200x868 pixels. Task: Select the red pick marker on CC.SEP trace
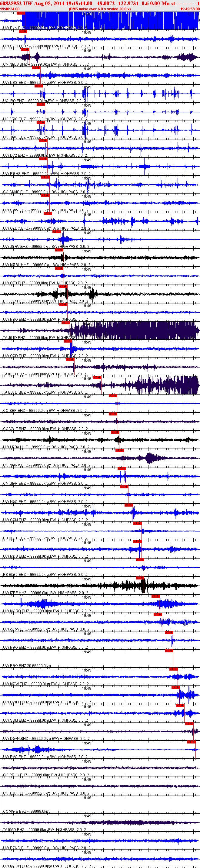[x=113, y=396]
